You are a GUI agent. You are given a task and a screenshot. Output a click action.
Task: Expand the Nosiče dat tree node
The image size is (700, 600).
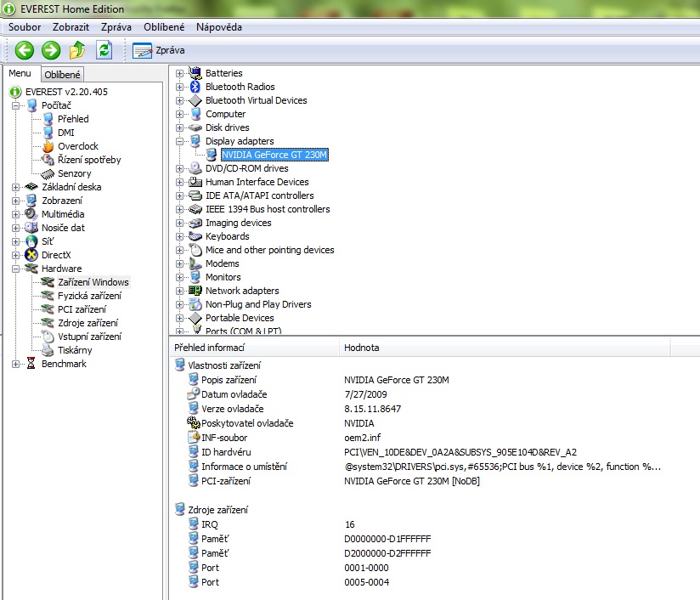15,228
